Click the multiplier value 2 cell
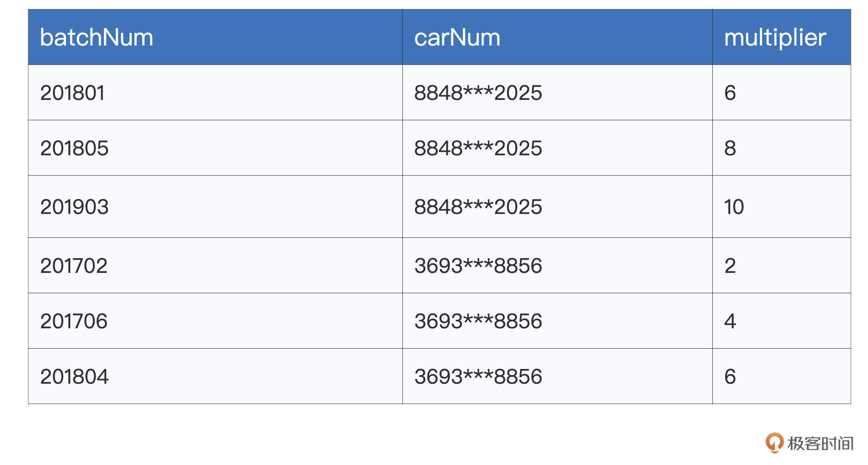 [730, 266]
